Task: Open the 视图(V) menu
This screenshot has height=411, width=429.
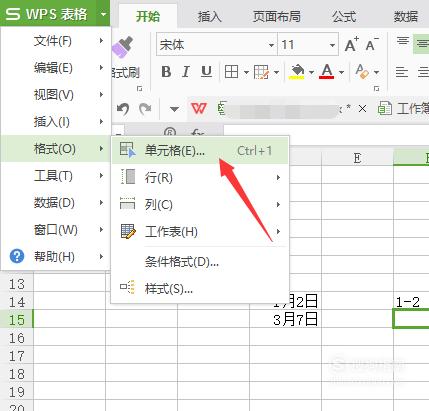Action: pyautogui.click(x=56, y=95)
